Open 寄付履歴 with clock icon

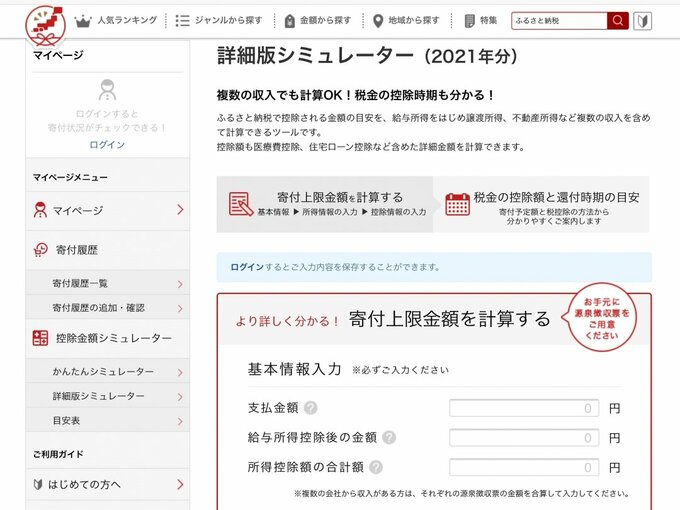point(107,250)
